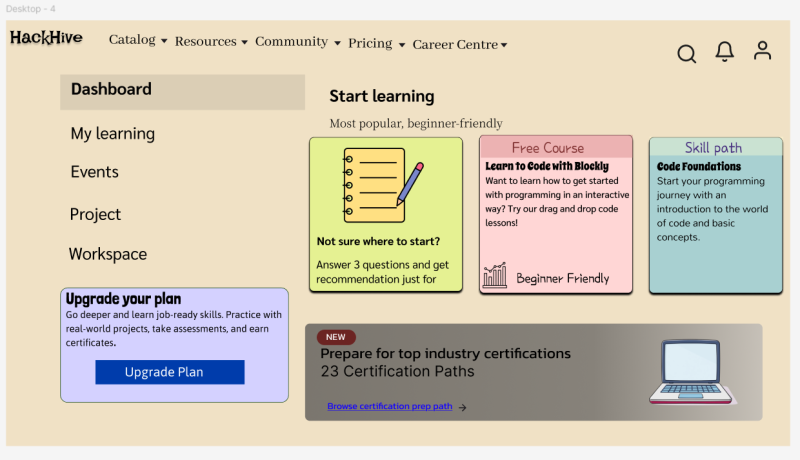Go to My learning in sidebar
Viewport: 800px width, 460px height.
[113, 134]
